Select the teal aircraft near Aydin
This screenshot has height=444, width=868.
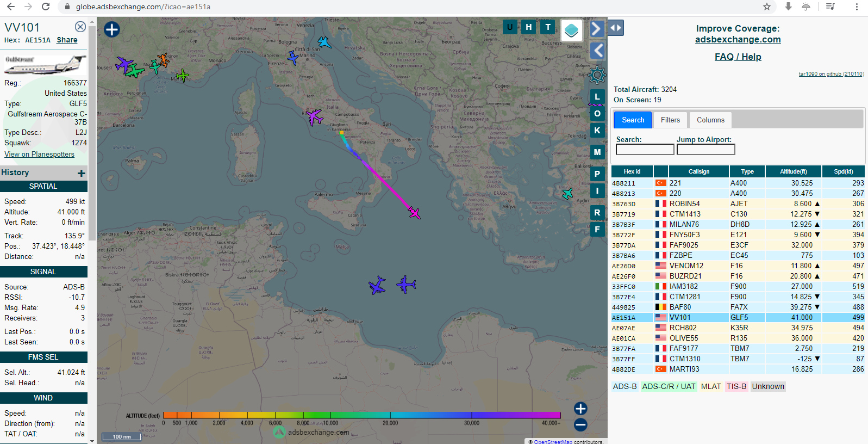567,193
